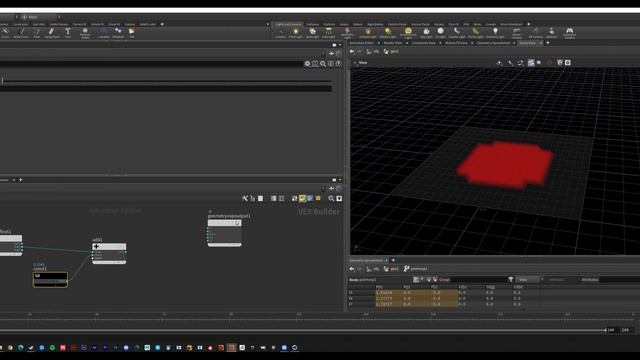Image resolution: width=640 pixels, height=360 pixels.
Task: Switch to the Collisions shelf tab
Action: coord(312,24)
